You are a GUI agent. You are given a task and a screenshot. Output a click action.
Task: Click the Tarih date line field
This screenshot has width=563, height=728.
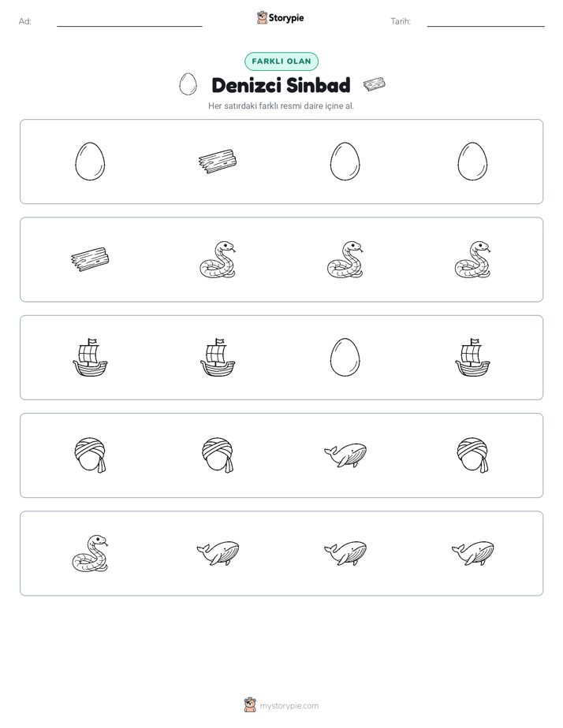pyautogui.click(x=486, y=21)
